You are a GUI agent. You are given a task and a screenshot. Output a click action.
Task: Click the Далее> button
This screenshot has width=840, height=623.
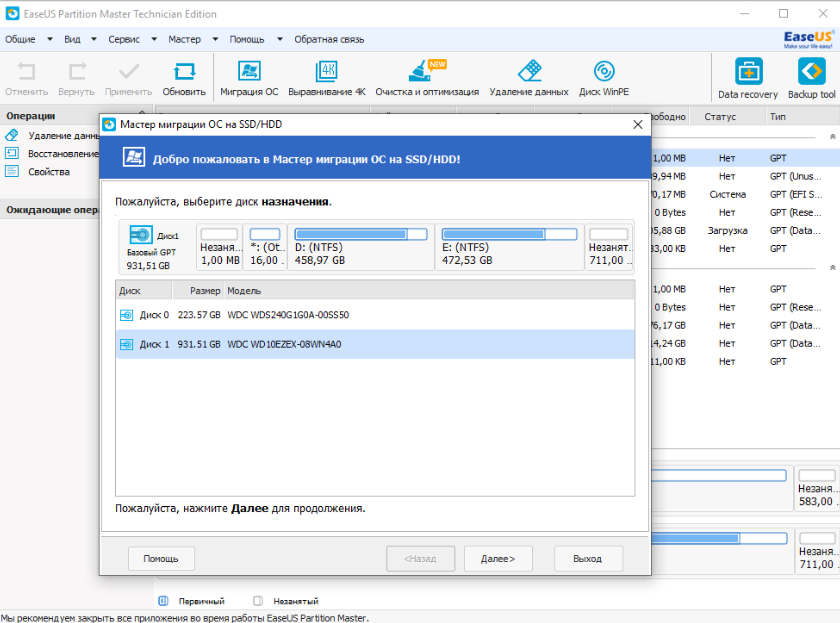point(498,559)
